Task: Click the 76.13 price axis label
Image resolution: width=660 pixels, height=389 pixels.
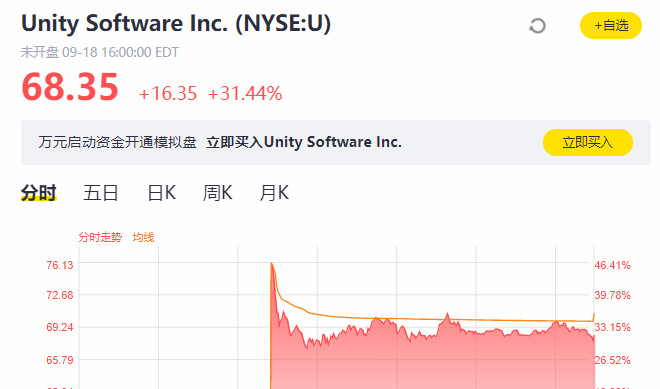Action: click(60, 265)
